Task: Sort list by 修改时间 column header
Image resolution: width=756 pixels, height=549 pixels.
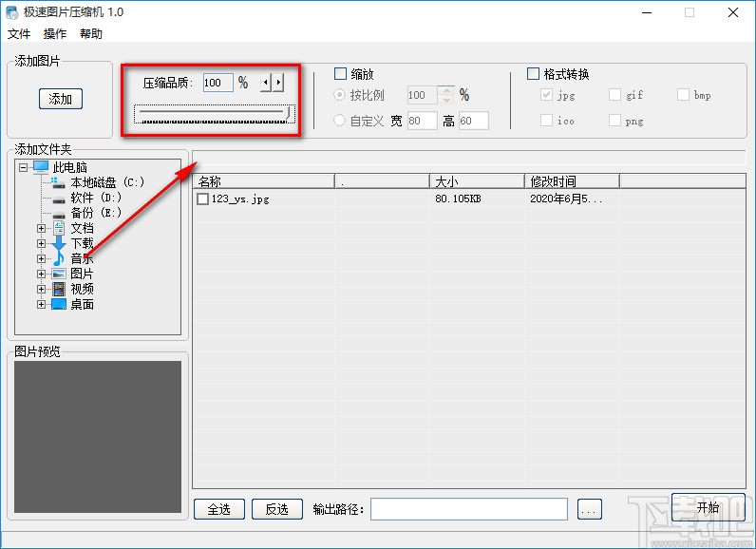Action: point(572,181)
